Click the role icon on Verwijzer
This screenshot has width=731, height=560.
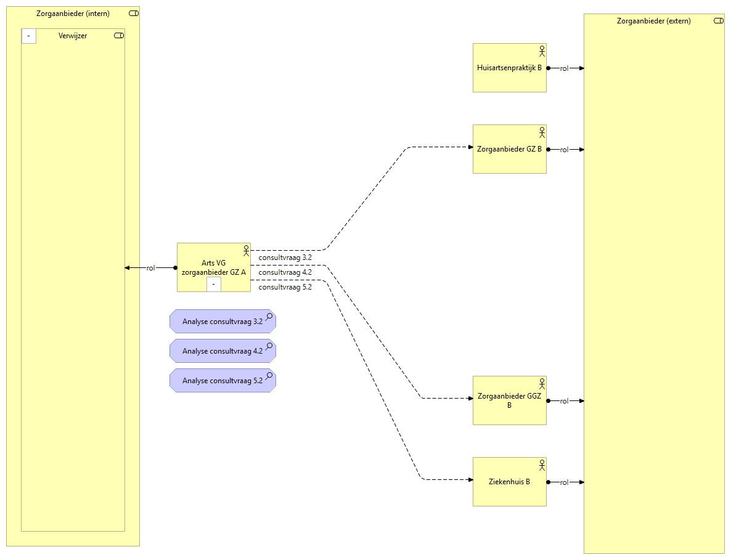(x=119, y=36)
